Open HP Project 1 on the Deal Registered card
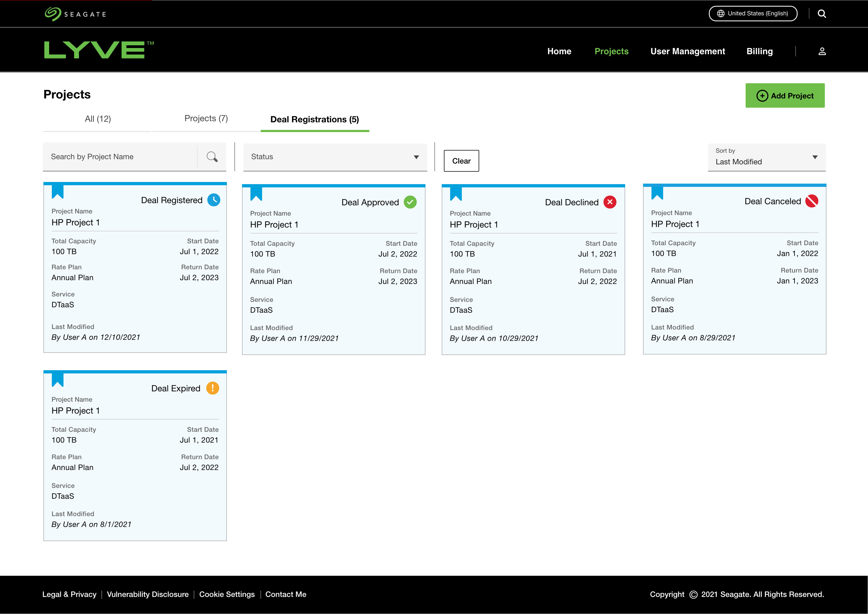This screenshot has height=614, width=868. click(x=76, y=222)
